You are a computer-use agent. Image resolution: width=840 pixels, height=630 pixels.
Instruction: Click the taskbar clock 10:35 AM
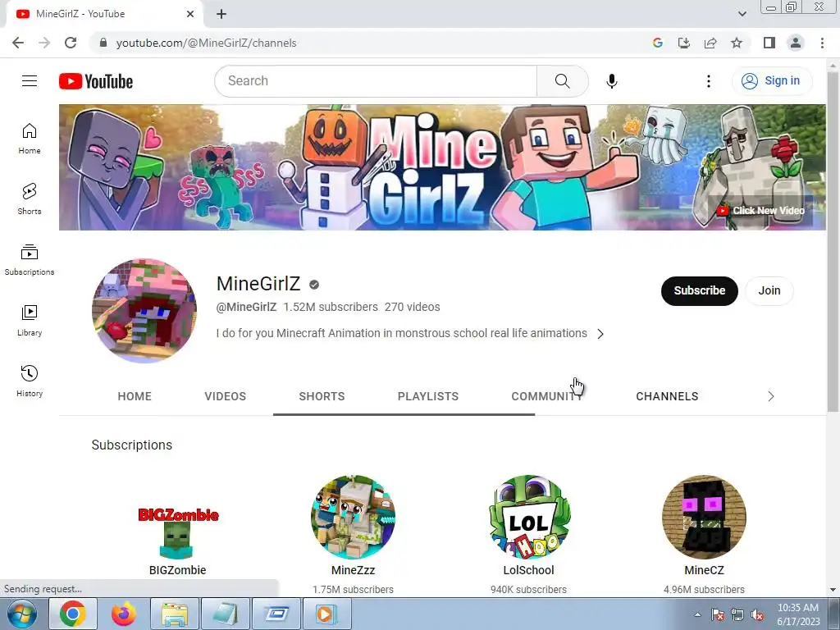[797, 608]
